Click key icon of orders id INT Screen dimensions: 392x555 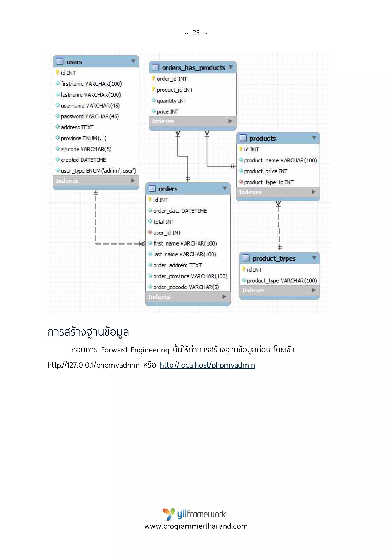pos(150,199)
